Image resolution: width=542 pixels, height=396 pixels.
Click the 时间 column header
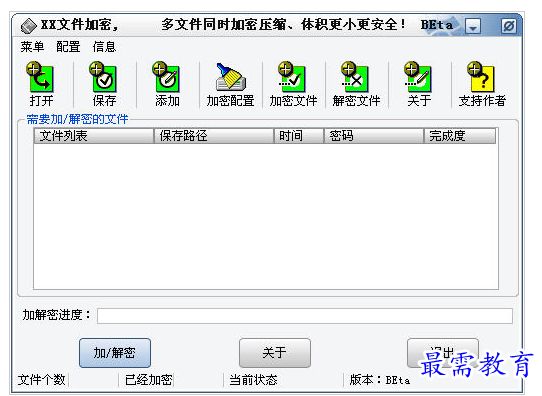click(x=299, y=136)
